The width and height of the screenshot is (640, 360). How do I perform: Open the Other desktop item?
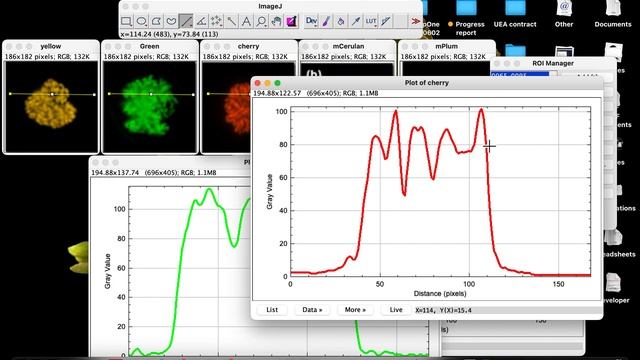click(x=564, y=14)
